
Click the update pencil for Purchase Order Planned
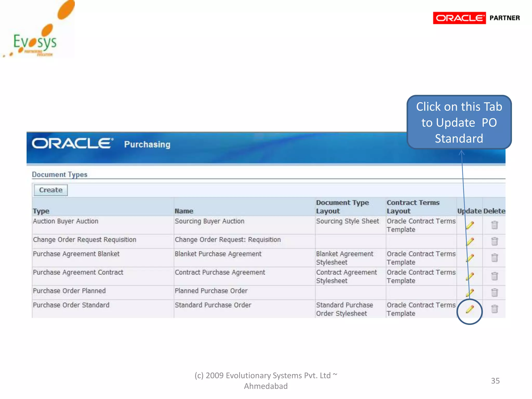(470, 292)
